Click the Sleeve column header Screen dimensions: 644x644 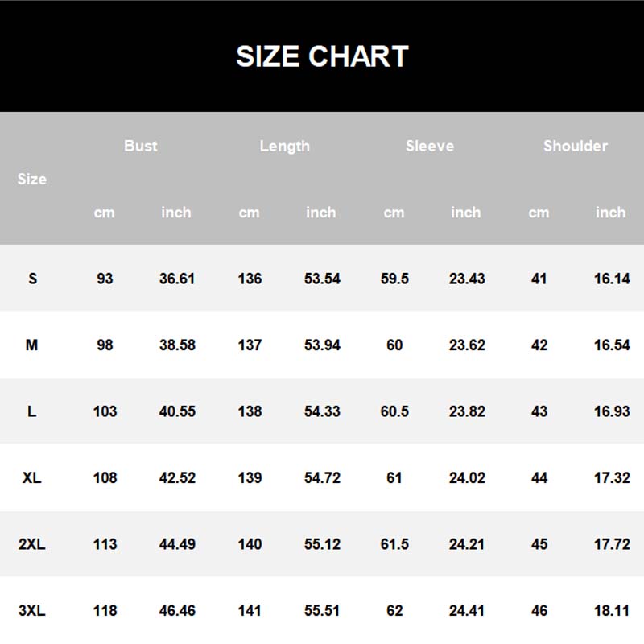tap(430, 146)
